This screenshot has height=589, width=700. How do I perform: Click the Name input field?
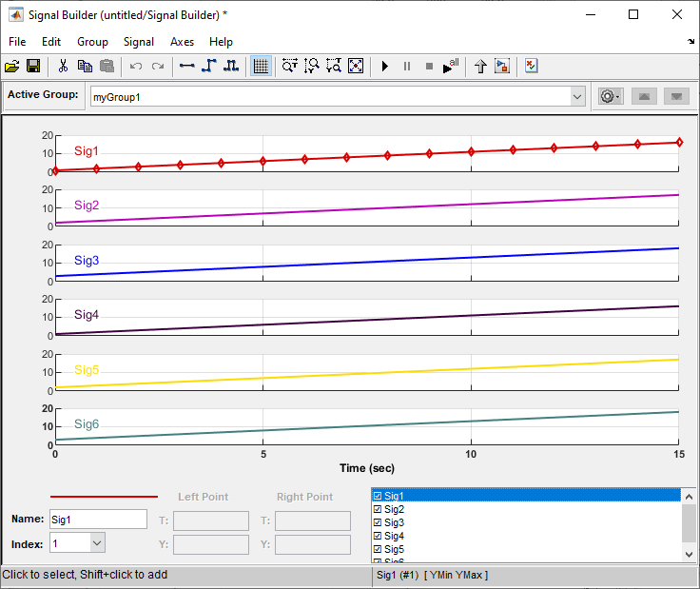click(98, 519)
